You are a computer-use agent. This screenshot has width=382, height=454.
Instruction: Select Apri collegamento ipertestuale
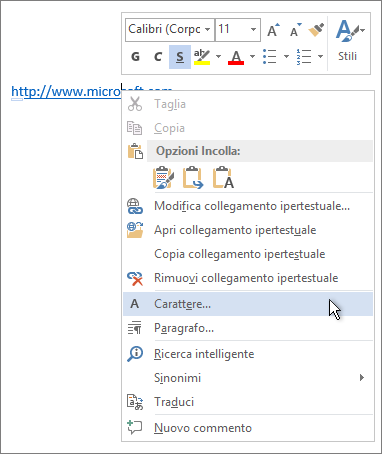click(x=248, y=230)
